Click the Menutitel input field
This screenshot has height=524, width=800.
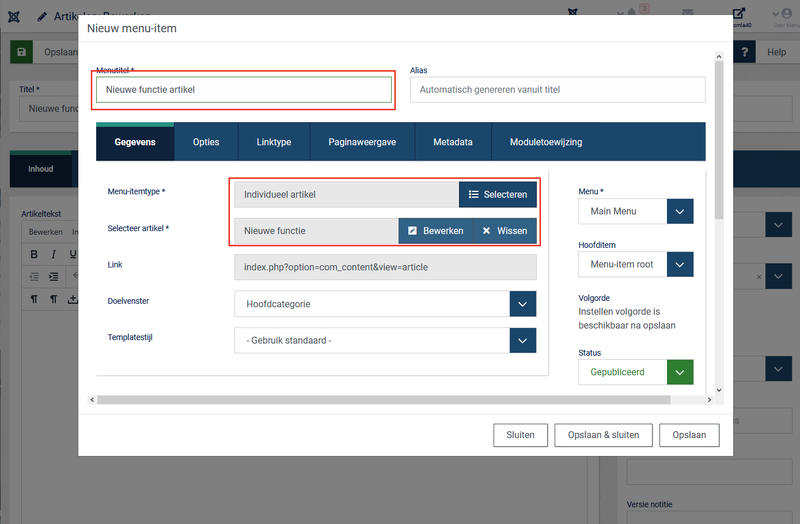point(244,90)
